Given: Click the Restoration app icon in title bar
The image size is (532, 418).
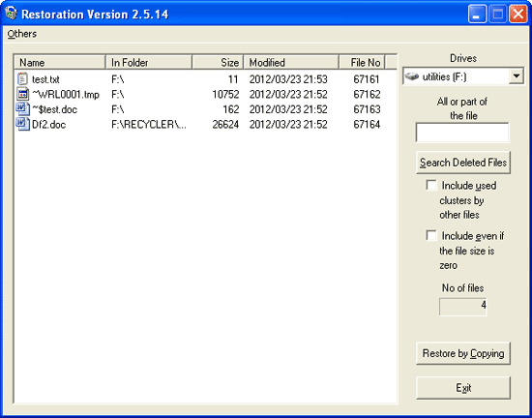Looking at the screenshot, I should [12, 14].
